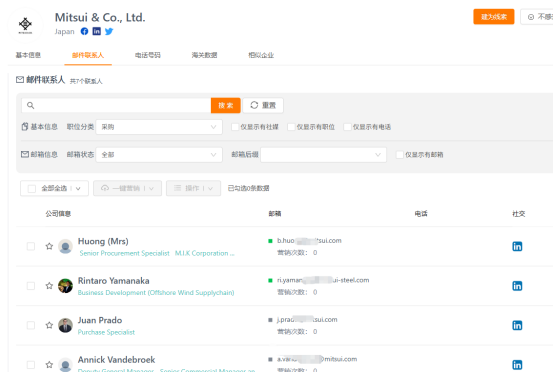Click Huong's email ending tsui.com
This screenshot has height=373, width=553.
pos(309,240)
